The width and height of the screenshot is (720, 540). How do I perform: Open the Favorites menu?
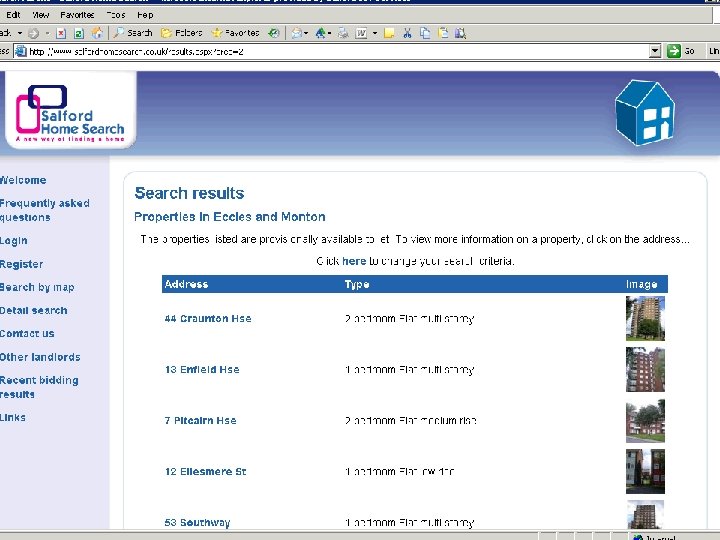pos(77,15)
